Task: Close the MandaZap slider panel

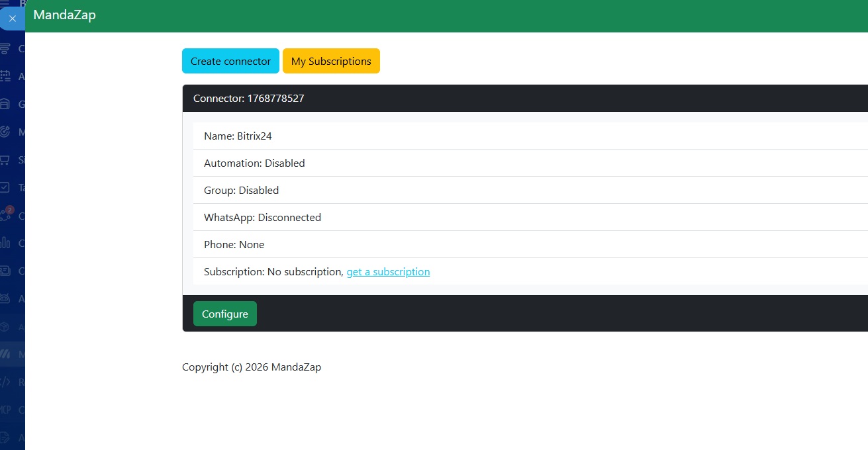Action: 12,19
